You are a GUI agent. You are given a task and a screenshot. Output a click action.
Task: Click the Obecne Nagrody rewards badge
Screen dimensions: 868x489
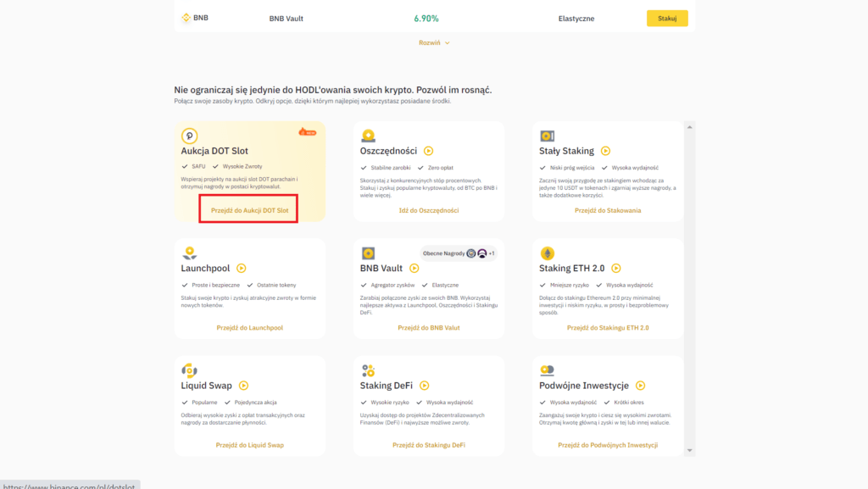coord(459,253)
